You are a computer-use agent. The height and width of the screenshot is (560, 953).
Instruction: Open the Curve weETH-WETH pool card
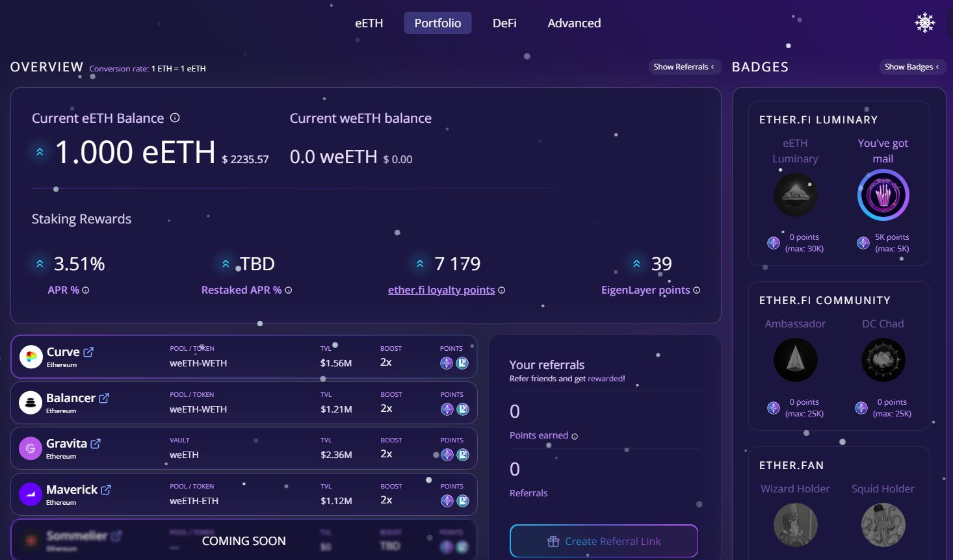click(x=244, y=357)
